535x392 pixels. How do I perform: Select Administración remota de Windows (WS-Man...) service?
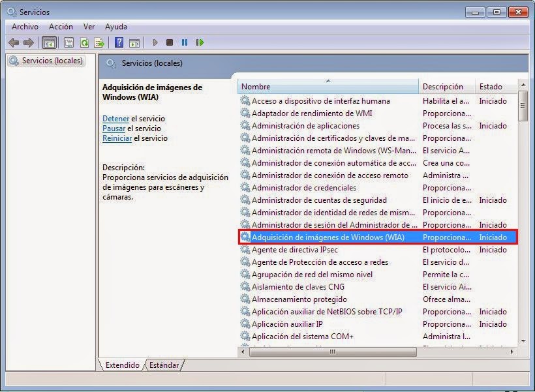[378, 151]
